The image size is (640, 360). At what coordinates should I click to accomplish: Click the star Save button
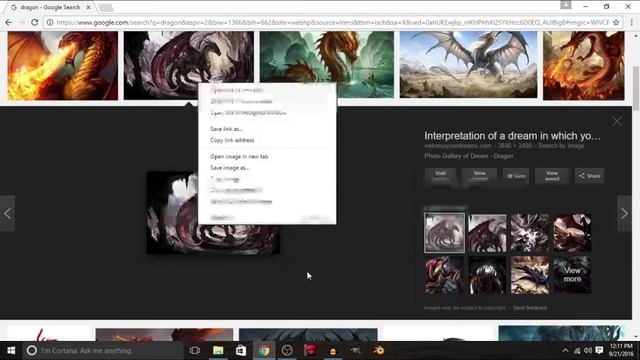(x=516, y=176)
